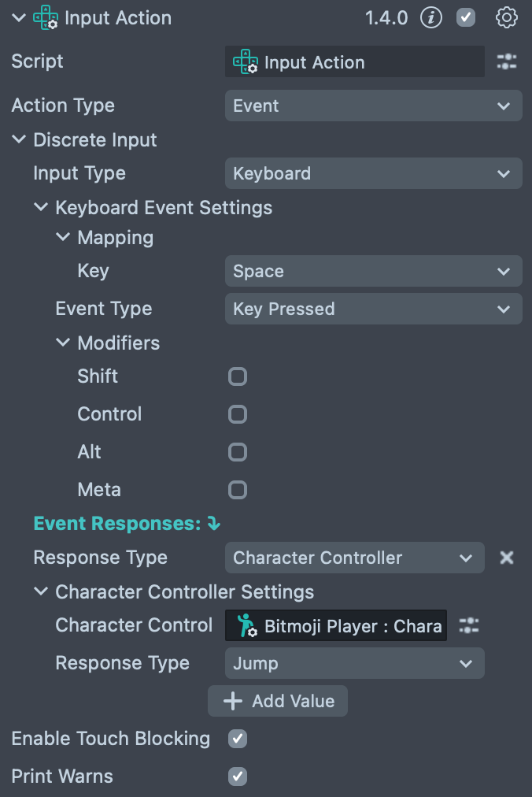Tick the Control modifier checkbox
Viewport: 532px width, 797px height.
point(238,414)
